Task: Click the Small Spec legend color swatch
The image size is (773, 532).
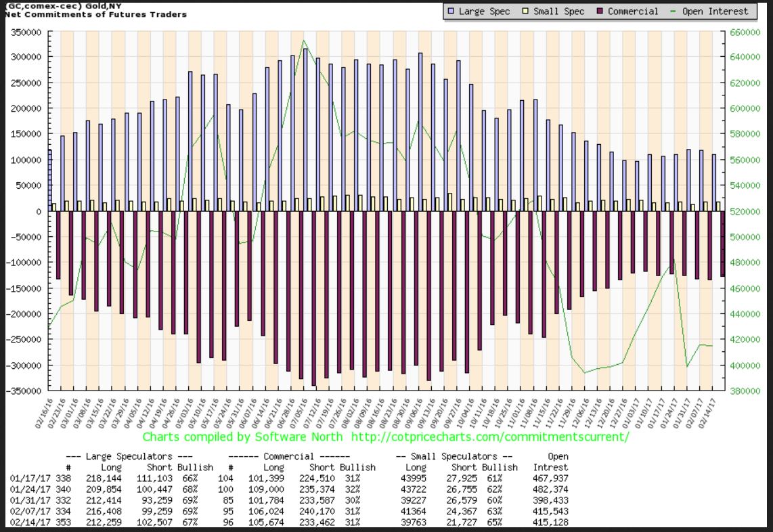Action: point(527,12)
